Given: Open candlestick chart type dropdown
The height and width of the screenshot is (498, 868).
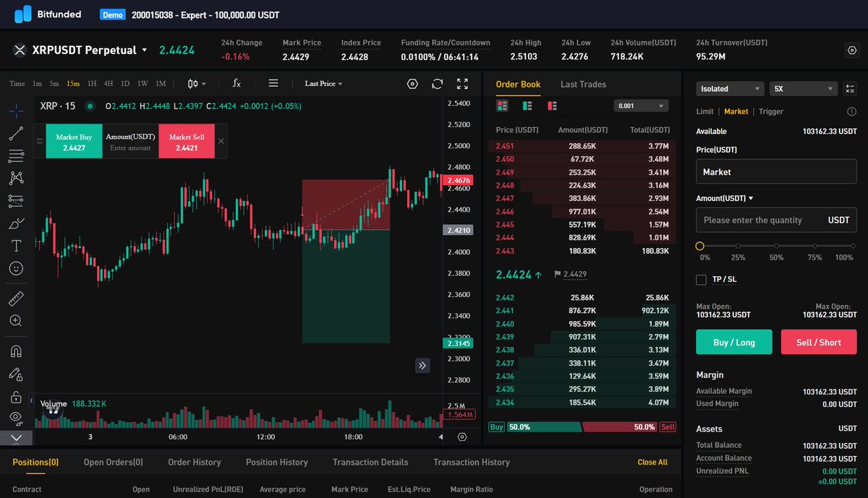Looking at the screenshot, I should (197, 84).
